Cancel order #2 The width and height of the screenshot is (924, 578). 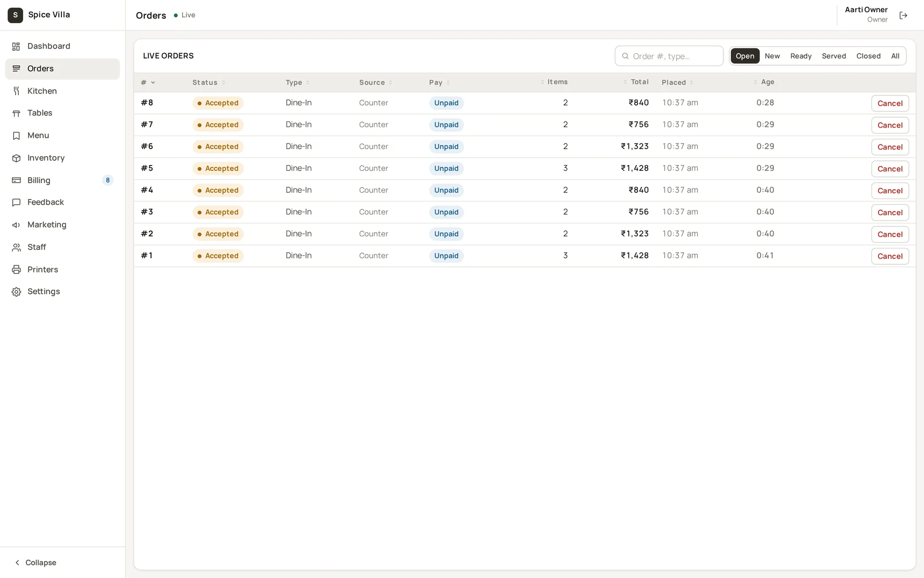(890, 234)
